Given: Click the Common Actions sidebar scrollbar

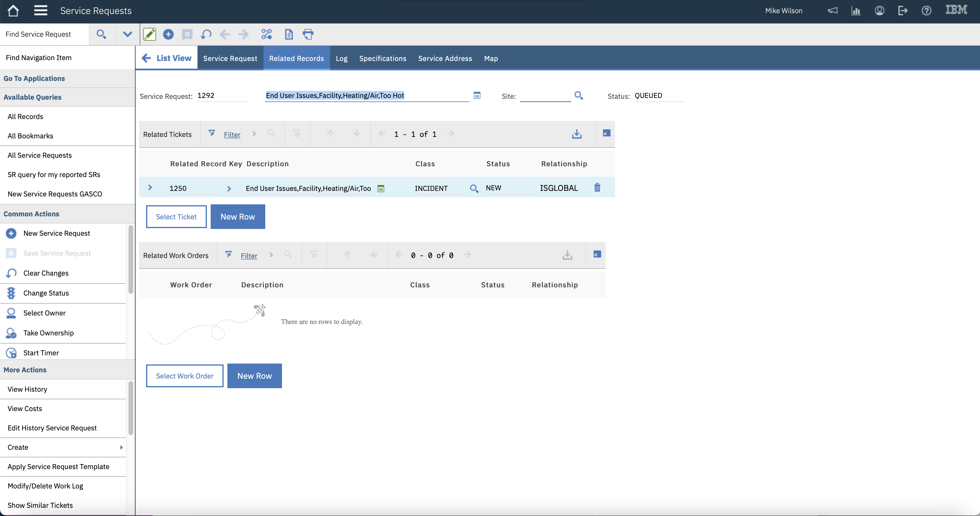Looking at the screenshot, I should [x=131, y=259].
